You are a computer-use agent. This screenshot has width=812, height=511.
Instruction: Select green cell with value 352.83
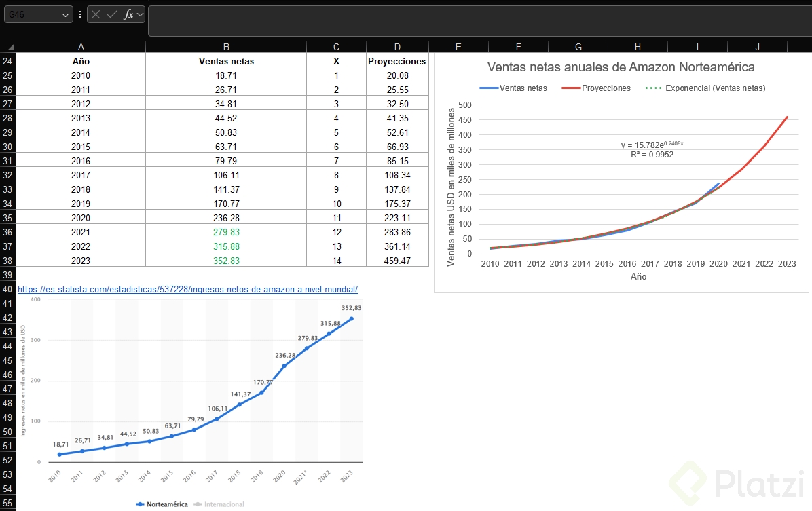[226, 261]
